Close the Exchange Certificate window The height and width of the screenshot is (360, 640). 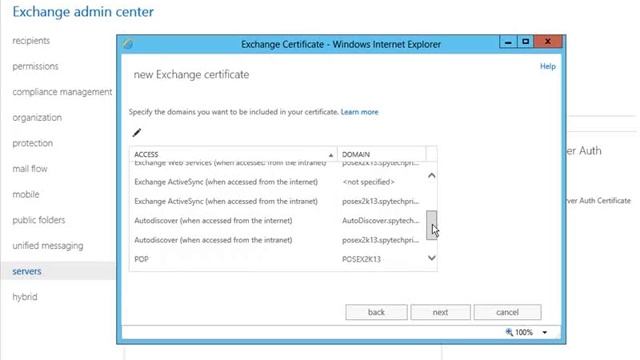548,42
